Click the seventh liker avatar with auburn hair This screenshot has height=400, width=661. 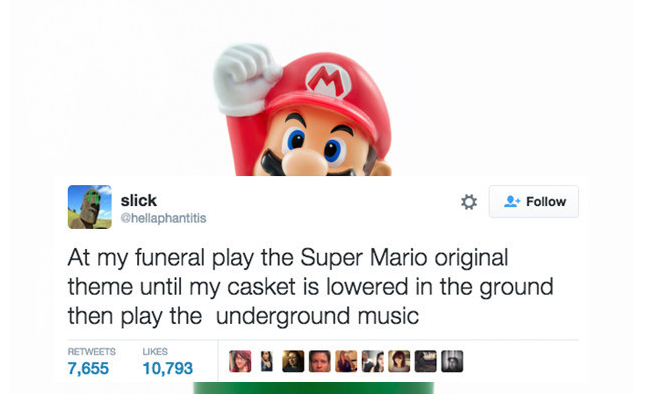[399, 361]
